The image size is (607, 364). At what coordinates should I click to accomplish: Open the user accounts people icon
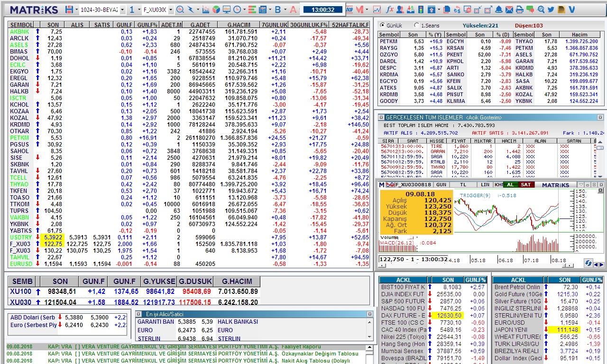(x=400, y=9)
